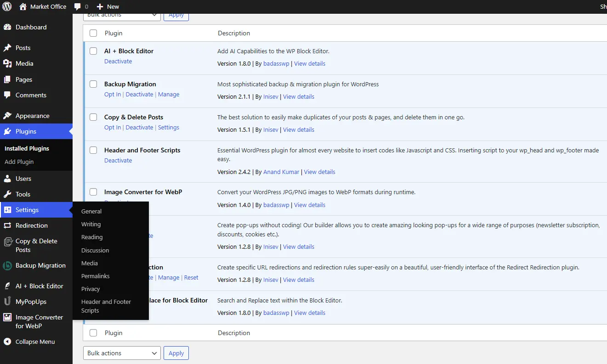The height and width of the screenshot is (364, 607).
Task: Tick select-all checkbox in table footer
Action: click(93, 333)
